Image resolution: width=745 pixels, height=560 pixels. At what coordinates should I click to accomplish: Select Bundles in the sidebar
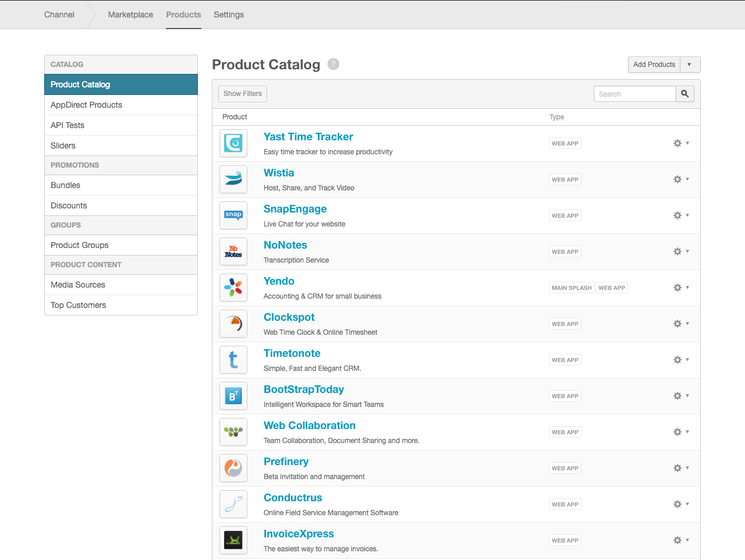tap(66, 185)
